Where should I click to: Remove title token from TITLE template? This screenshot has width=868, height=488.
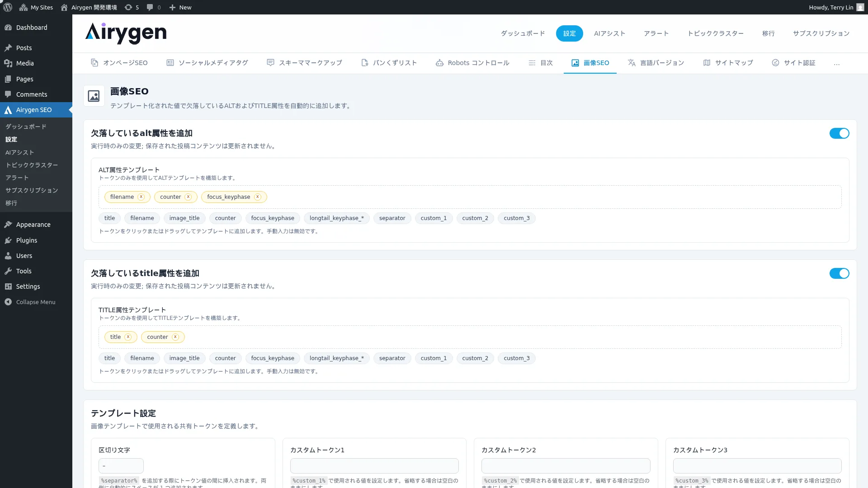click(128, 337)
